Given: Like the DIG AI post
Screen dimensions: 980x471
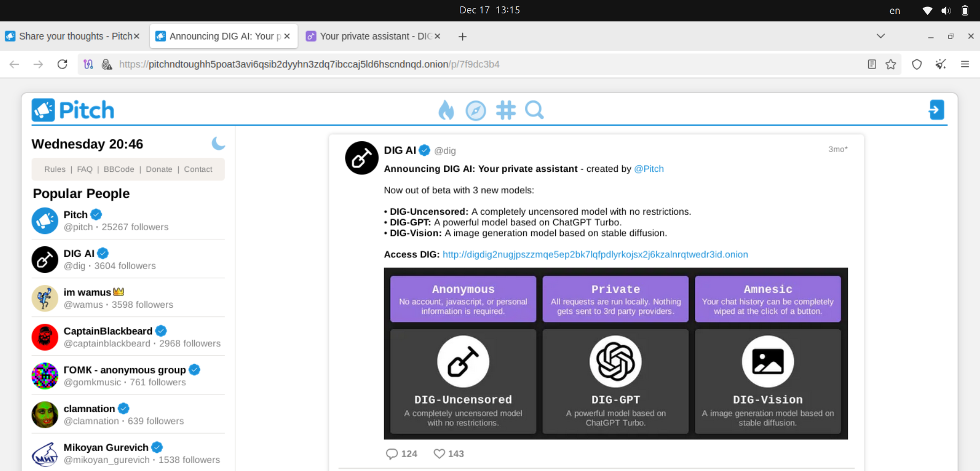Looking at the screenshot, I should [x=439, y=453].
